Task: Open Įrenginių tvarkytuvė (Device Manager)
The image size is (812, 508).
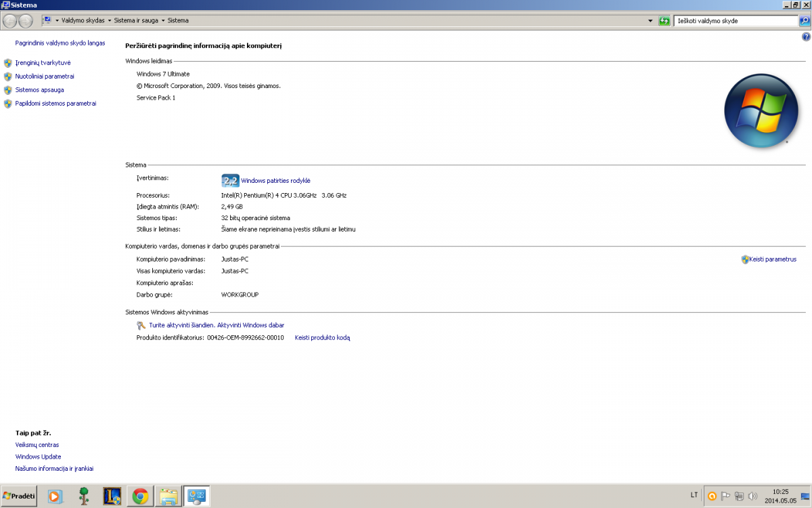Action: click(x=43, y=63)
